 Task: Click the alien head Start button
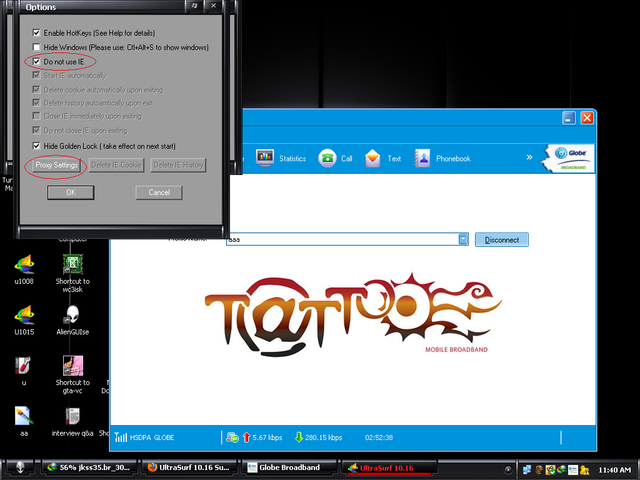pyautogui.click(x=20, y=468)
